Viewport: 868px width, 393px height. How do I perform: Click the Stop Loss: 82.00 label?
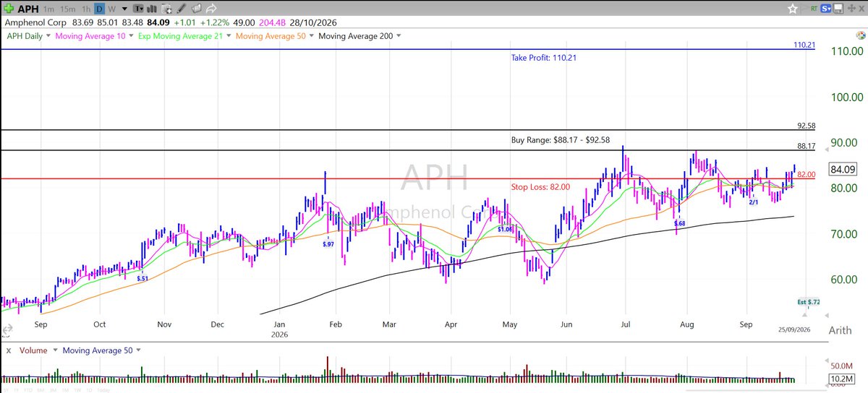point(540,186)
